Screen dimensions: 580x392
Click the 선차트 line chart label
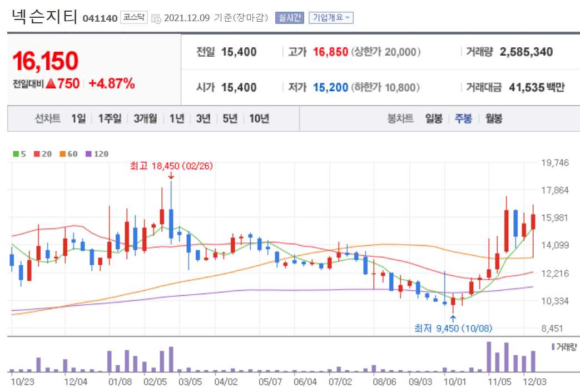[48, 118]
